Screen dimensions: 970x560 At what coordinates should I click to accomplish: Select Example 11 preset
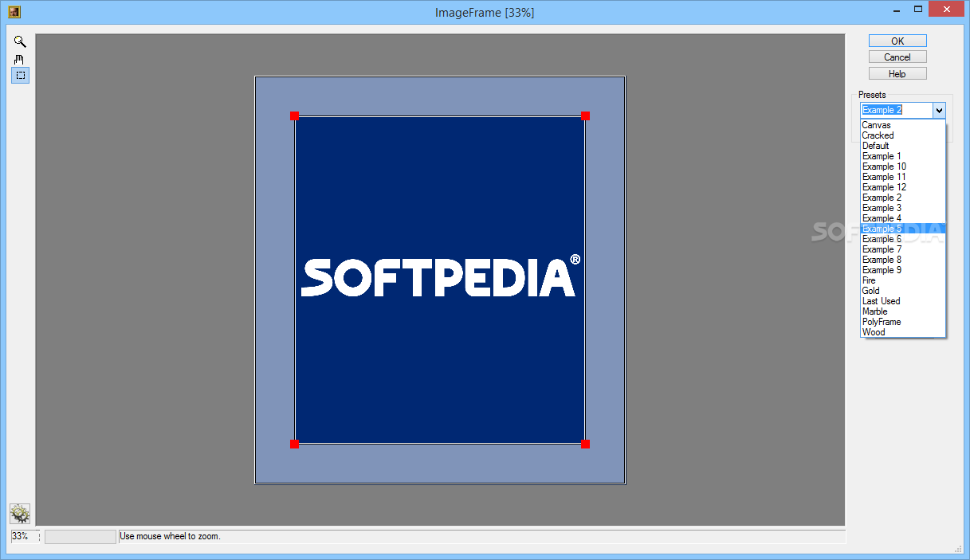pos(903,177)
